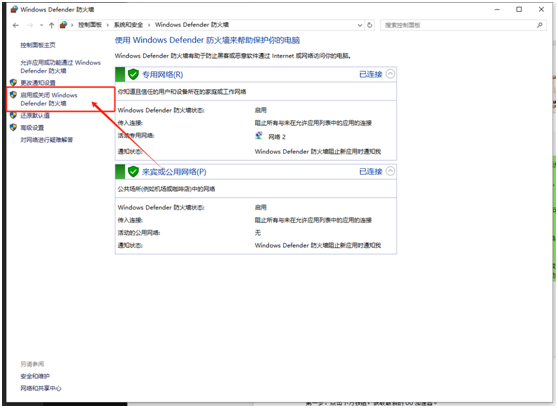
Task: Select Windows Defender 防火墙 breadcrumb
Action: [x=192, y=25]
